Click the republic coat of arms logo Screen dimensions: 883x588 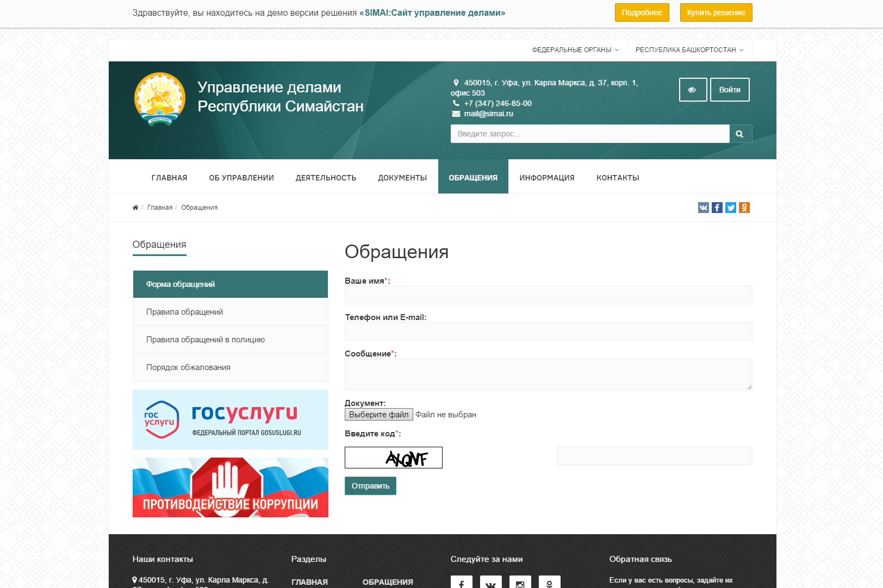(160, 99)
